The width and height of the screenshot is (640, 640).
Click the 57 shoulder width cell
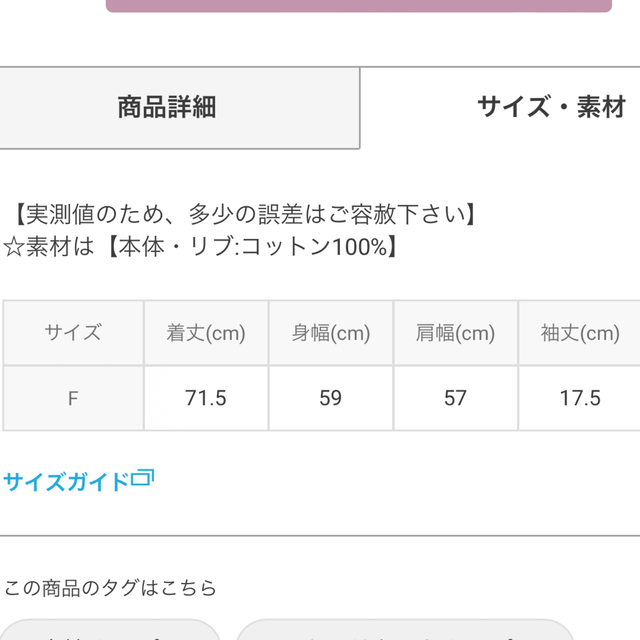click(x=456, y=398)
